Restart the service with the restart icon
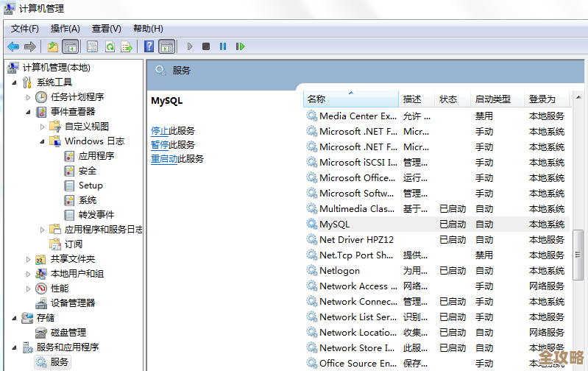This screenshot has width=588, height=371. point(240,46)
